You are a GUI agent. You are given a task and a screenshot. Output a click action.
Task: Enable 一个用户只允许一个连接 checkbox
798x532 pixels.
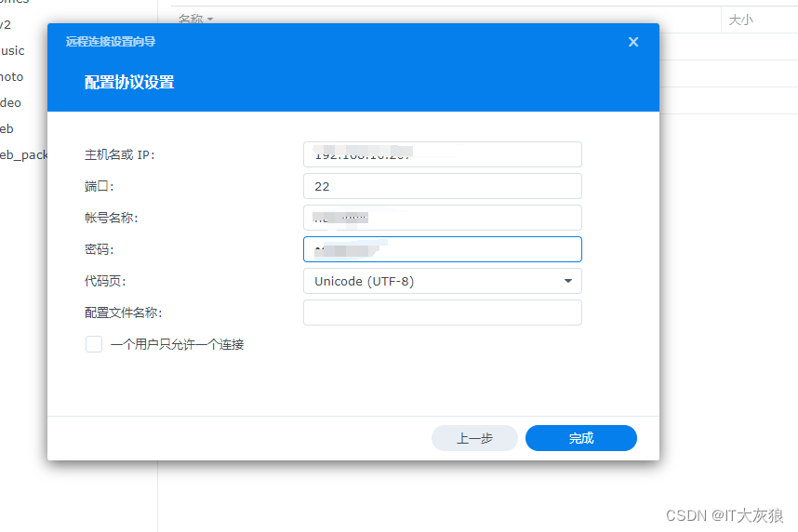pos(94,344)
